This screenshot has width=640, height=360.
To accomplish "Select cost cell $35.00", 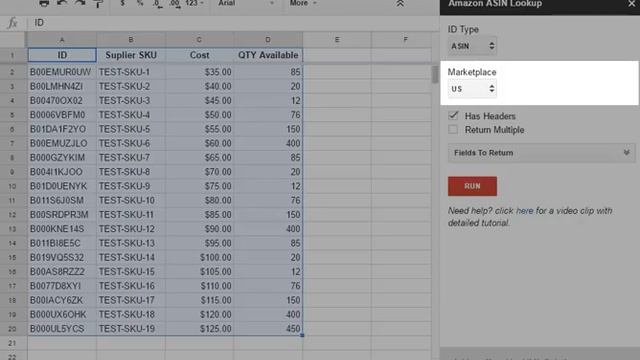I will (199, 72).
